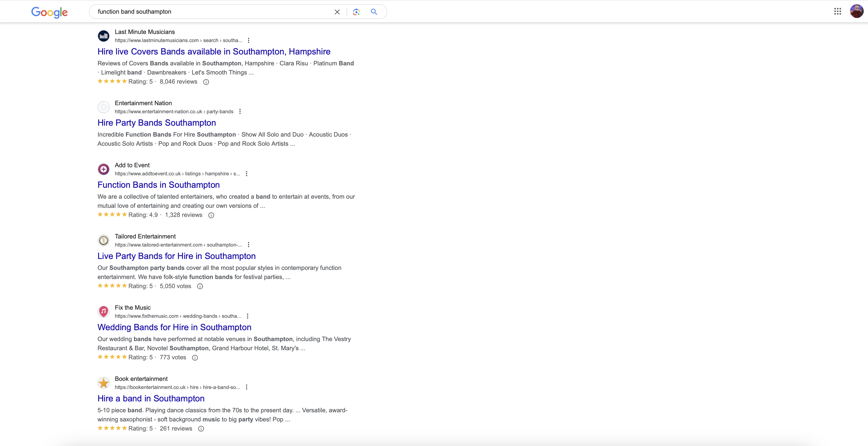Image resolution: width=868 pixels, height=446 pixels.
Task: Click info icon next to 5,050 votes
Action: [x=200, y=286]
